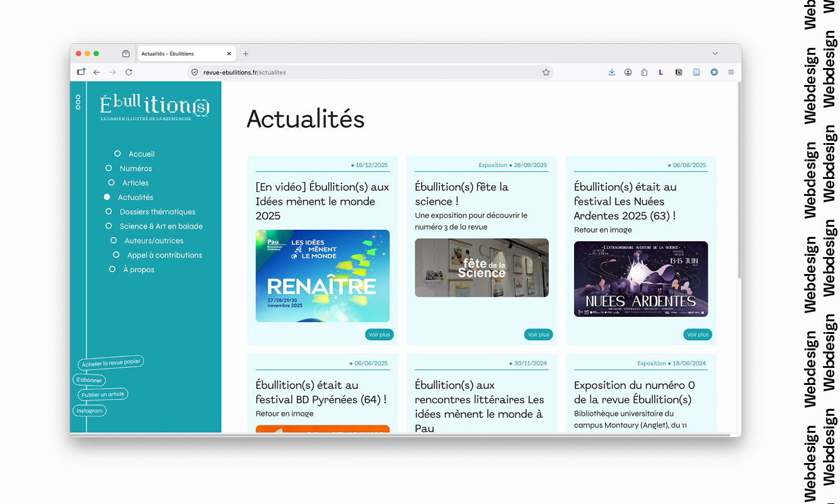Image resolution: width=840 pixels, height=504 pixels.
Task: Open Accueil in the sidebar menu
Action: point(141,154)
